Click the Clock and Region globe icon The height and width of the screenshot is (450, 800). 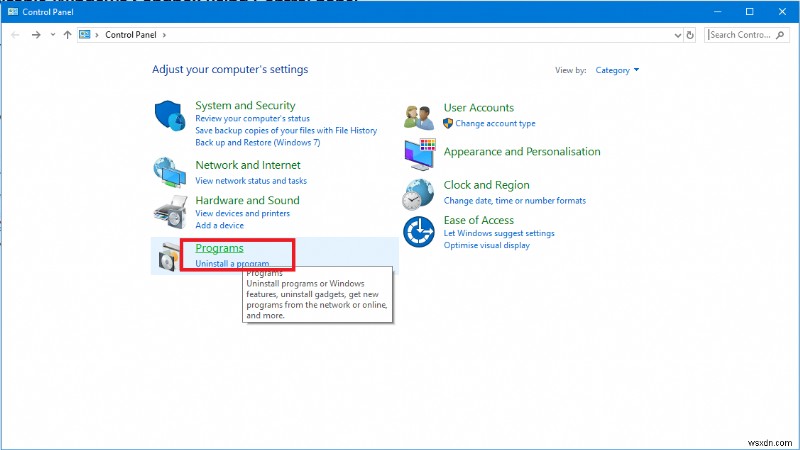(418, 194)
